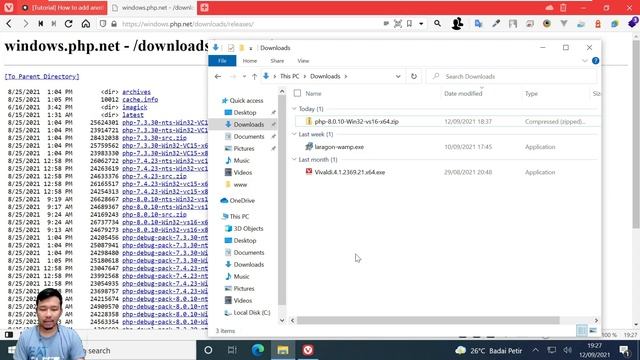The width and height of the screenshot is (640, 360).
Task: Click the translate extension icon
Action: 478,24
